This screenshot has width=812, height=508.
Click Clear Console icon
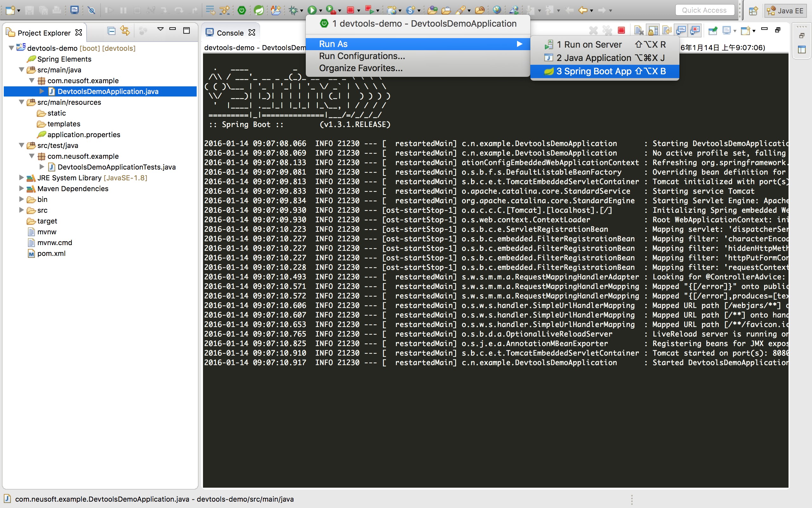639,30
